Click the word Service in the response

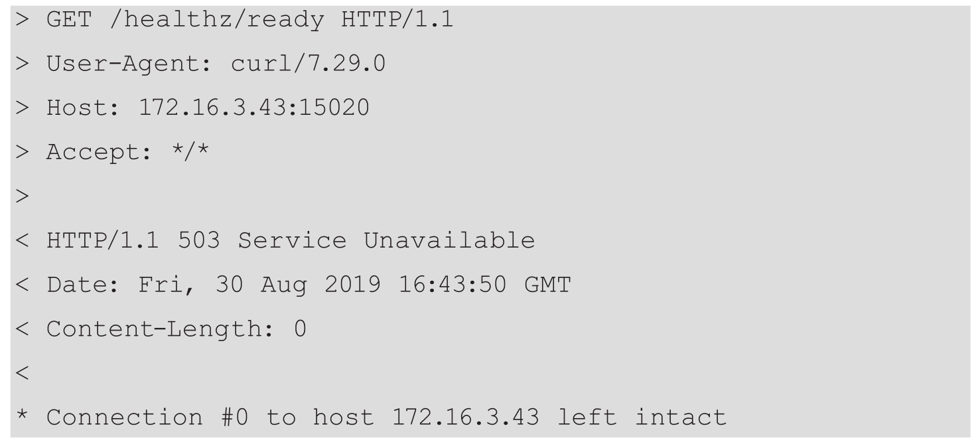(292, 241)
